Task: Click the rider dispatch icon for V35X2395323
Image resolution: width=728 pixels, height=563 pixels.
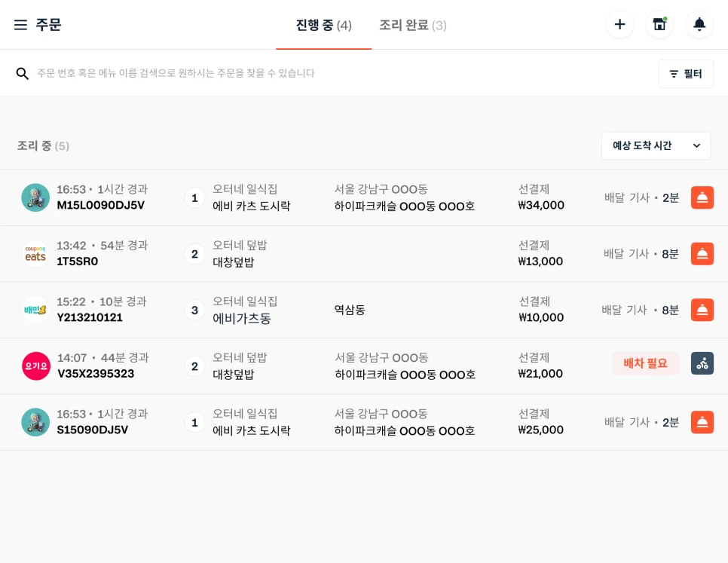Action: pyautogui.click(x=702, y=363)
